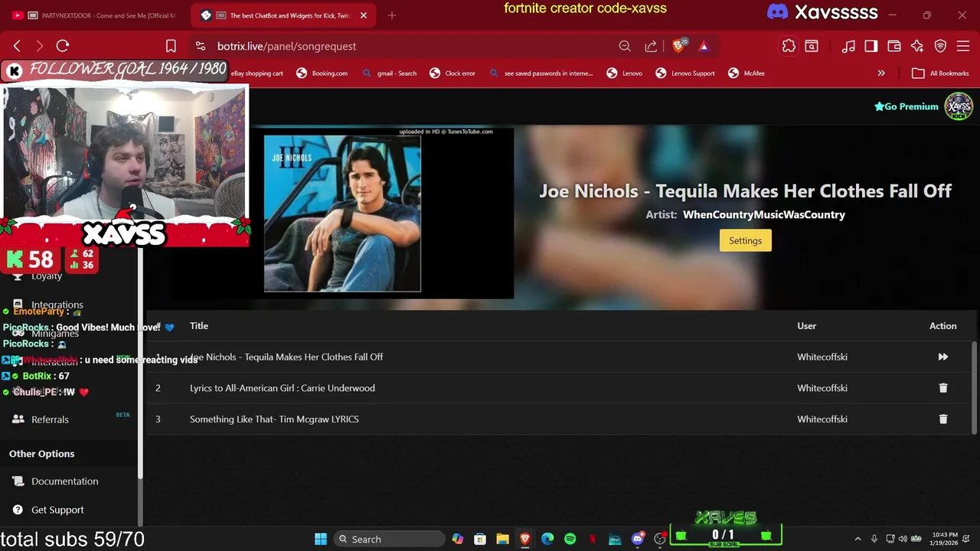Open Discord from taskbar
This screenshot has height=551, width=980.
pyautogui.click(x=637, y=539)
